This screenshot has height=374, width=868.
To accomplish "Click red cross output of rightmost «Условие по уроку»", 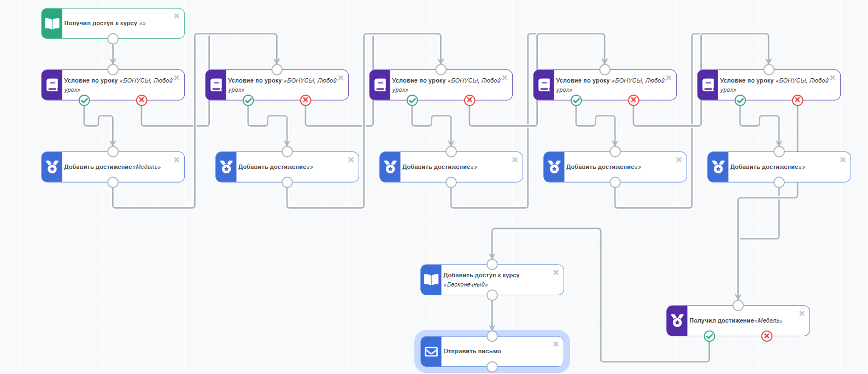I will tap(797, 100).
